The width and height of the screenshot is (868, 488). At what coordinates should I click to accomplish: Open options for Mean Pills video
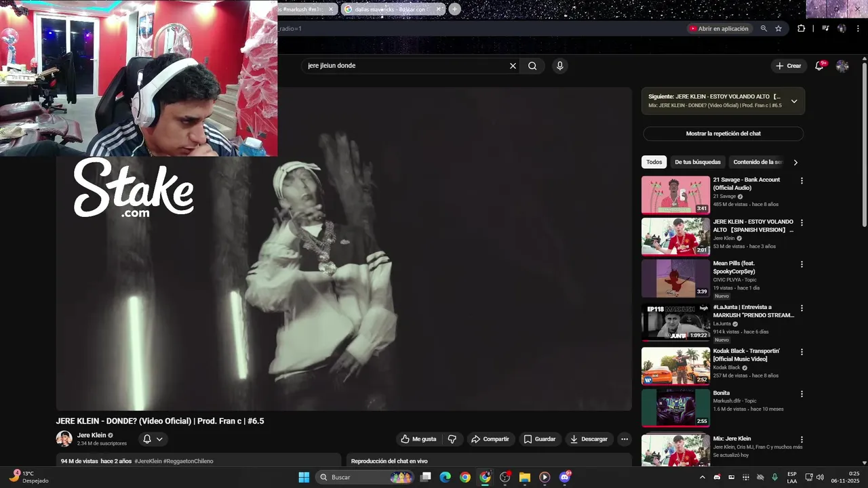[802, 264]
